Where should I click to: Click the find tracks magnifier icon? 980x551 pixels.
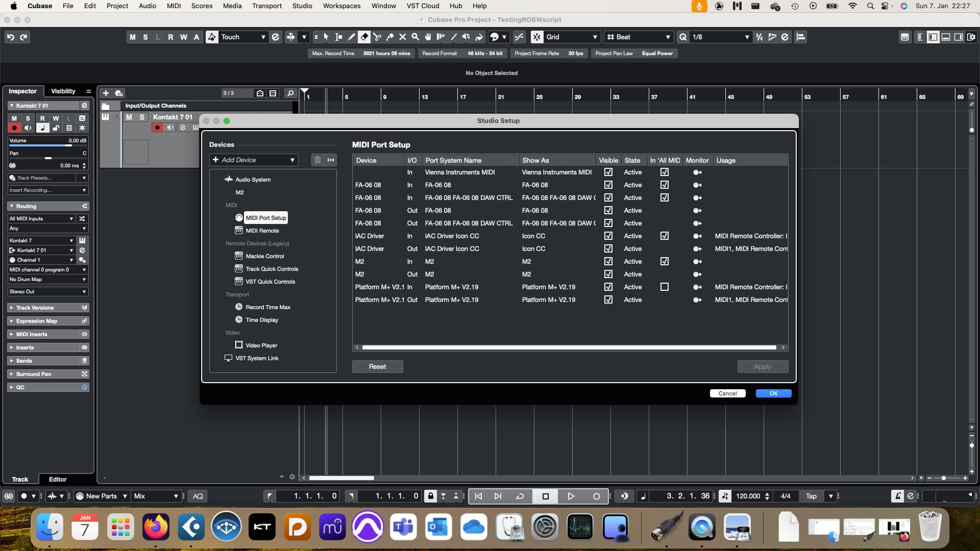(x=290, y=93)
